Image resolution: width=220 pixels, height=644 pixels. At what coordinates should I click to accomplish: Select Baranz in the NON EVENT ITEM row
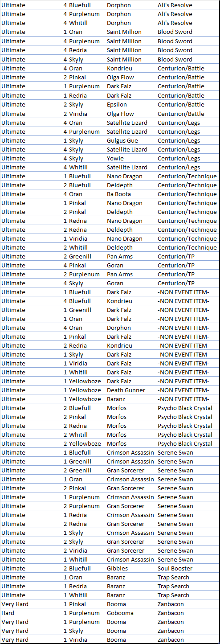116,399
